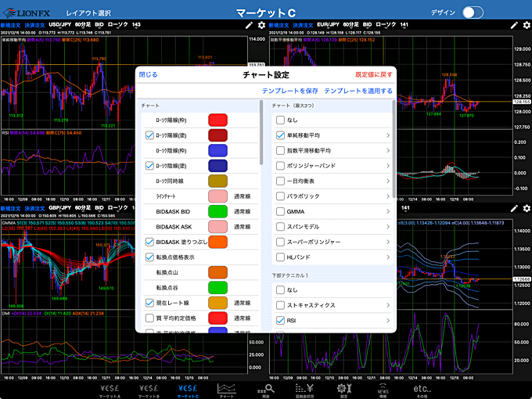The width and height of the screenshot is (532, 399).
Task: Open blue color swatch for ローソク陰線(枠)
Action: click(x=217, y=151)
